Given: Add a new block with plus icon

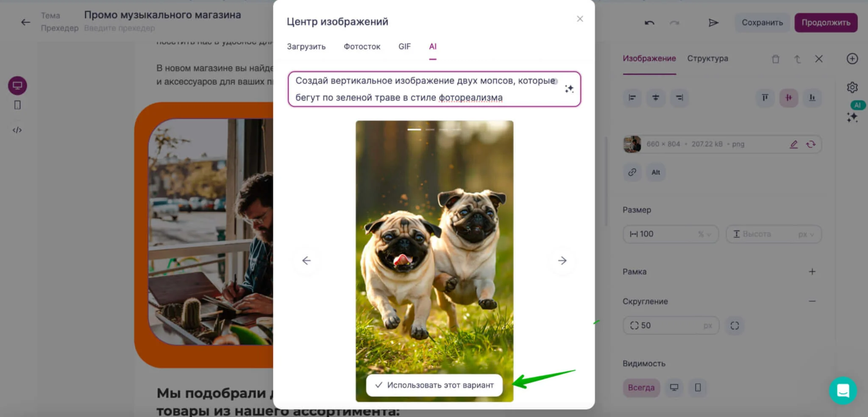Looking at the screenshot, I should pyautogui.click(x=852, y=58).
